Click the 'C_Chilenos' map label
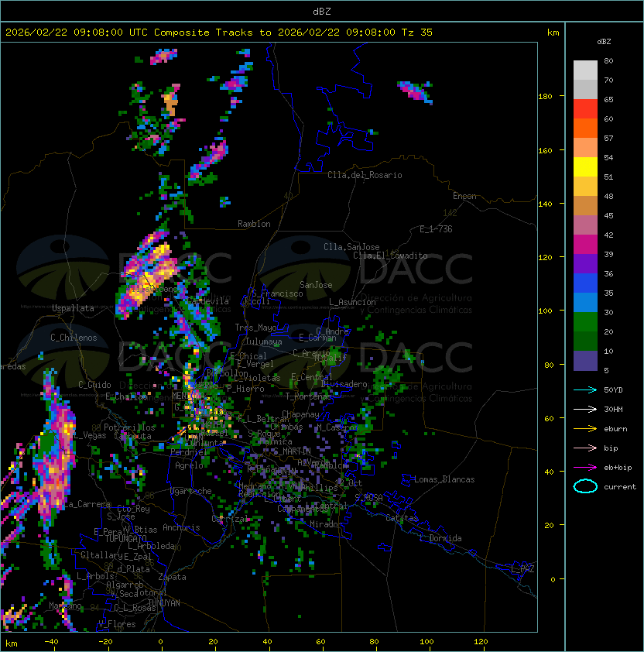Viewport: 644px width, 652px height. (x=74, y=338)
